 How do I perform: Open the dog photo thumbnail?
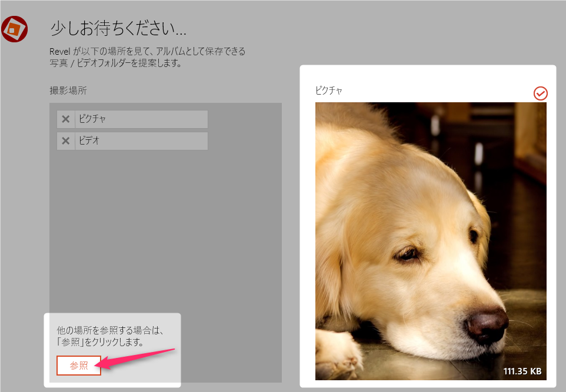coord(431,241)
